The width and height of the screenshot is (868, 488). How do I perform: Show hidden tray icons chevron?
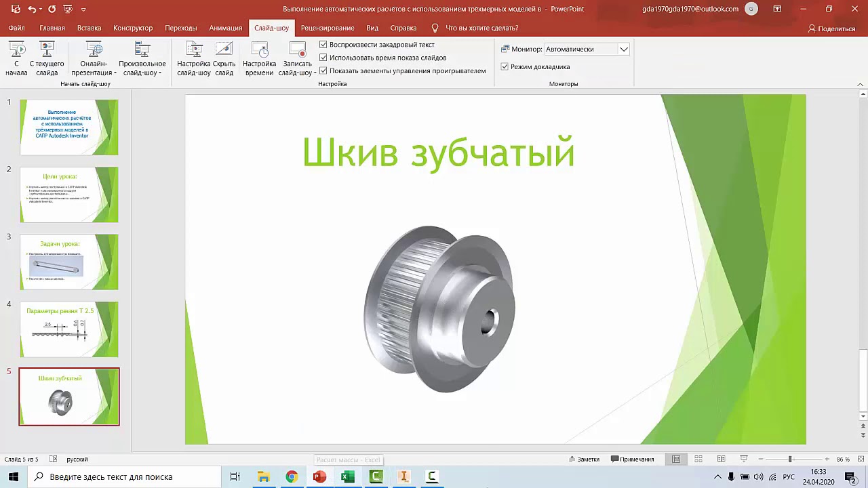click(717, 476)
